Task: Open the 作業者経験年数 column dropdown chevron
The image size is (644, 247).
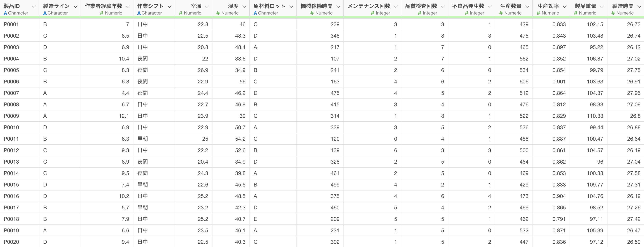Action: [128, 6]
